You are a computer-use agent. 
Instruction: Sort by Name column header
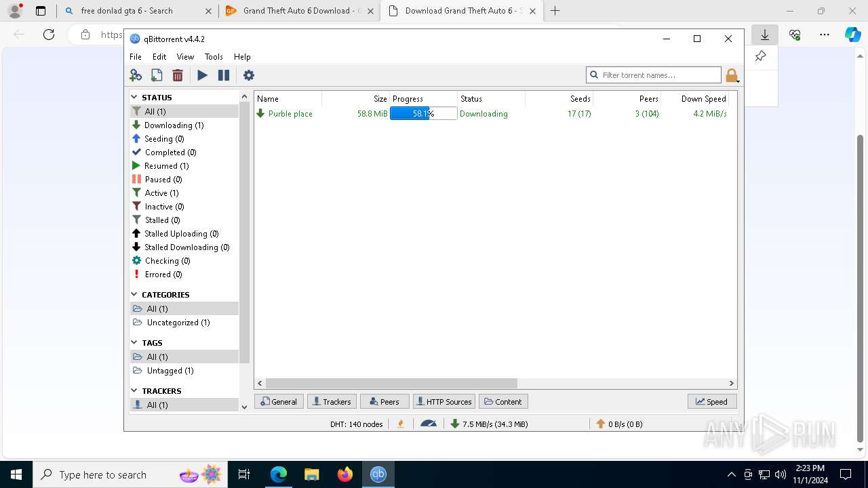point(288,98)
